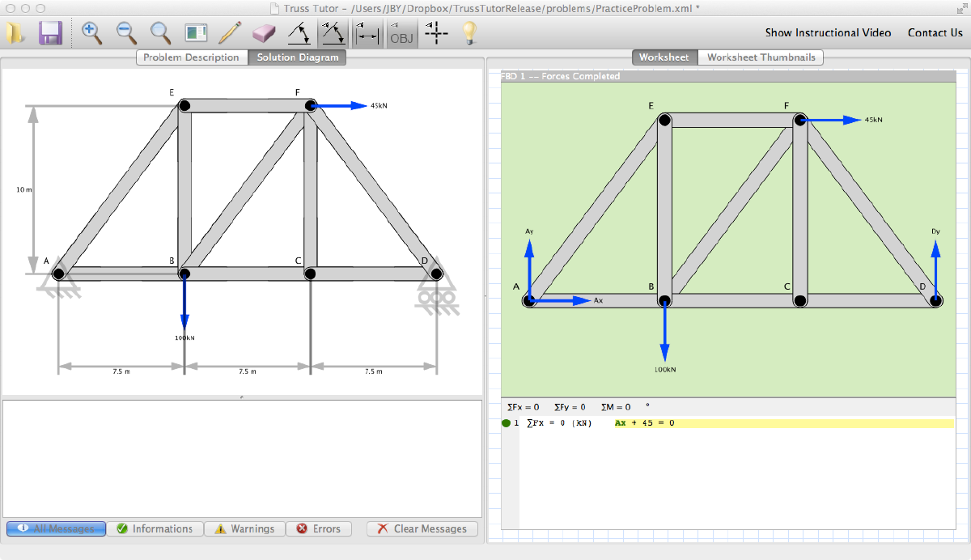Screen dimensions: 971x560
Task: Open a problem file using the folder icon
Action: pyautogui.click(x=14, y=33)
